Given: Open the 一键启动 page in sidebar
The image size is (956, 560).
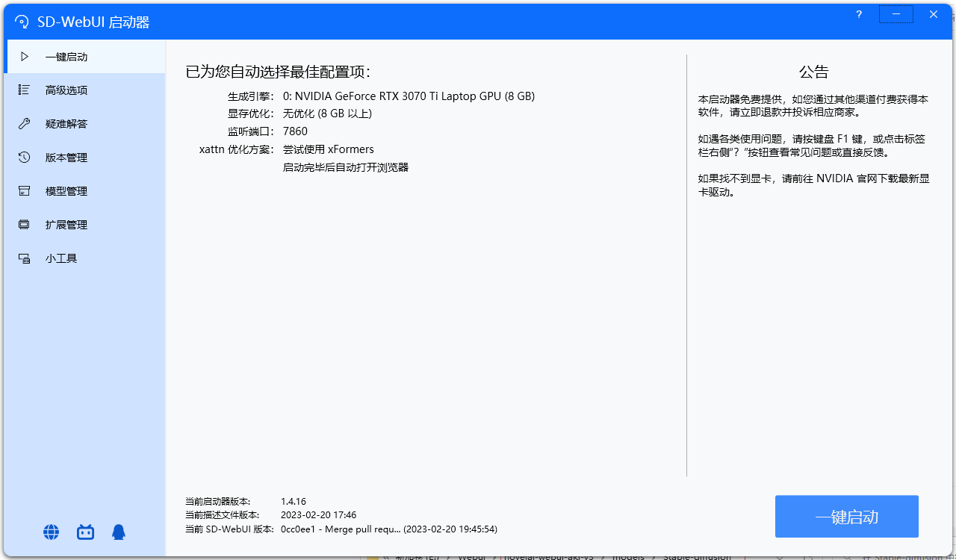Looking at the screenshot, I should tap(66, 57).
